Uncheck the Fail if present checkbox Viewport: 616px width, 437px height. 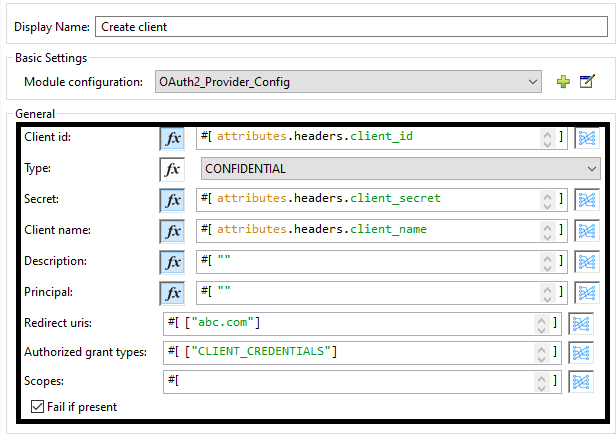click(38, 407)
